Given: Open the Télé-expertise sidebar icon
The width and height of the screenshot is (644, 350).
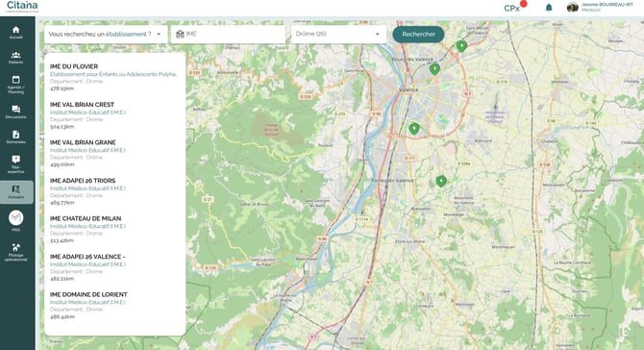Looking at the screenshot, I should tap(16, 163).
